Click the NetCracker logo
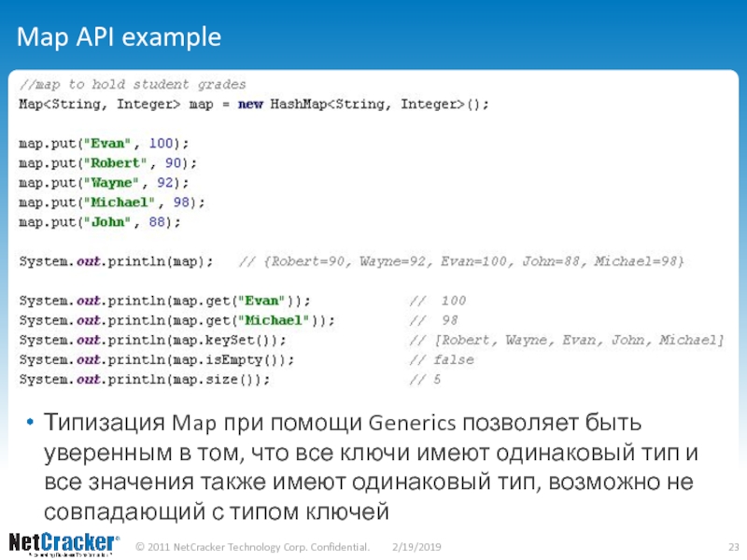Viewport: 747px width, 560px height. point(64,545)
